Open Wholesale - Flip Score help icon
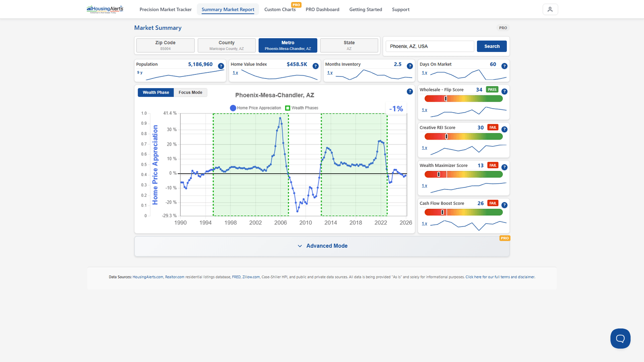644x362 pixels. (504, 91)
